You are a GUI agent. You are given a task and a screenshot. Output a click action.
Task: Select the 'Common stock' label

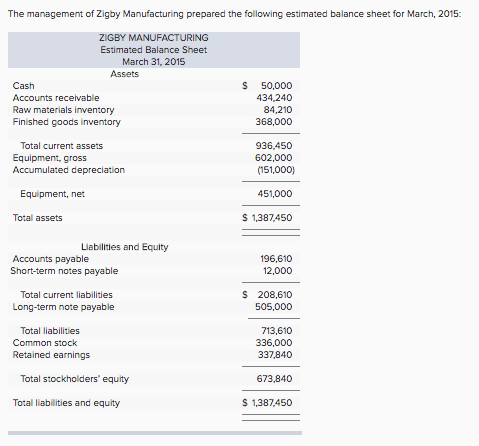coord(45,343)
